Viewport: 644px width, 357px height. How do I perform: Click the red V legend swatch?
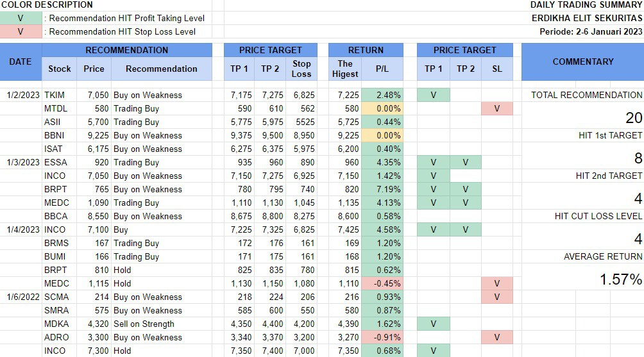[21, 31]
